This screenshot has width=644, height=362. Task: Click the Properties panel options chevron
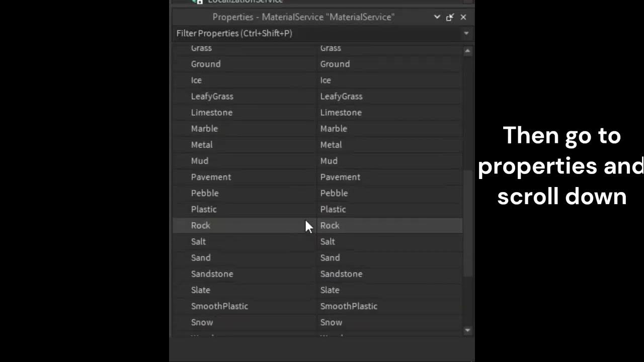[x=437, y=17]
